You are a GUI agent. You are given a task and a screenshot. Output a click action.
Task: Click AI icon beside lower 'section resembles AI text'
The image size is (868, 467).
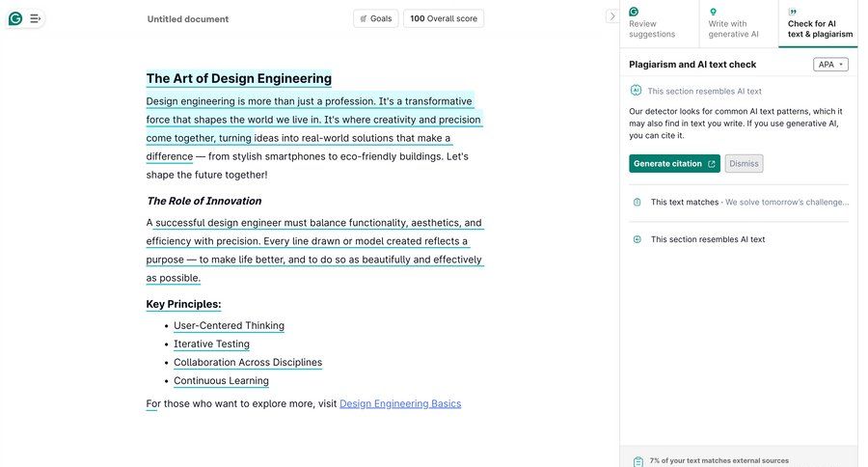click(637, 239)
